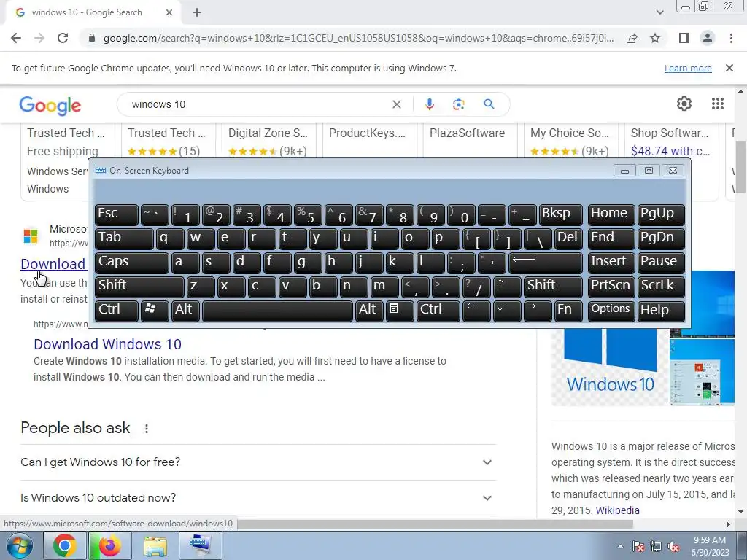Image resolution: width=747 pixels, height=560 pixels.
Task: Open the Google apps grid
Action: click(718, 104)
